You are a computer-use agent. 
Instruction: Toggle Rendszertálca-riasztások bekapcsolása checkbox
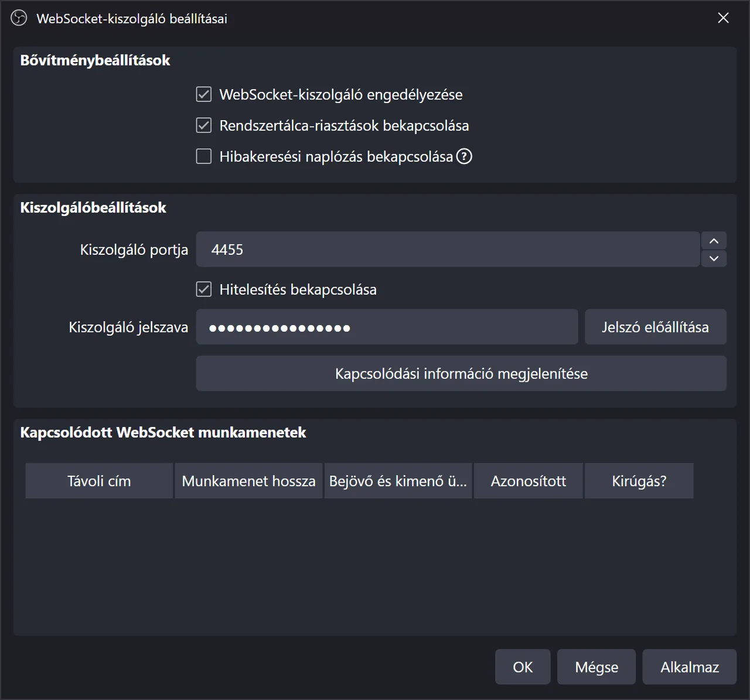pos(204,125)
